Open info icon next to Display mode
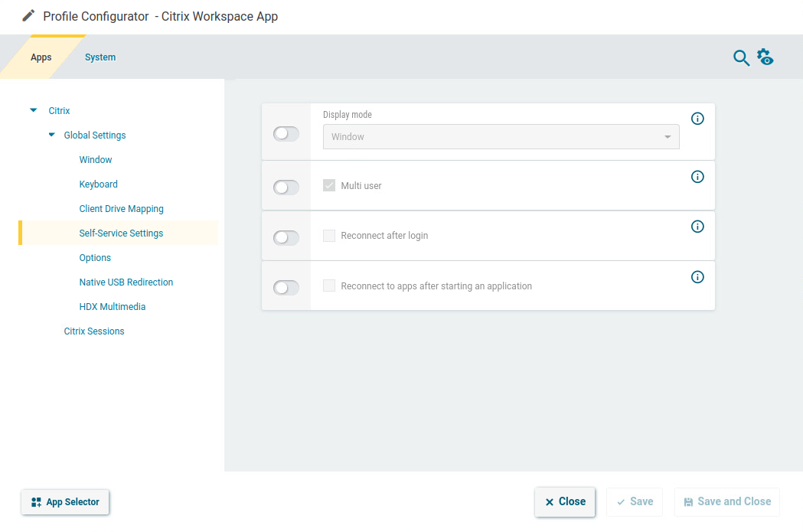Viewport: 803px width, 532px height. coord(697,119)
